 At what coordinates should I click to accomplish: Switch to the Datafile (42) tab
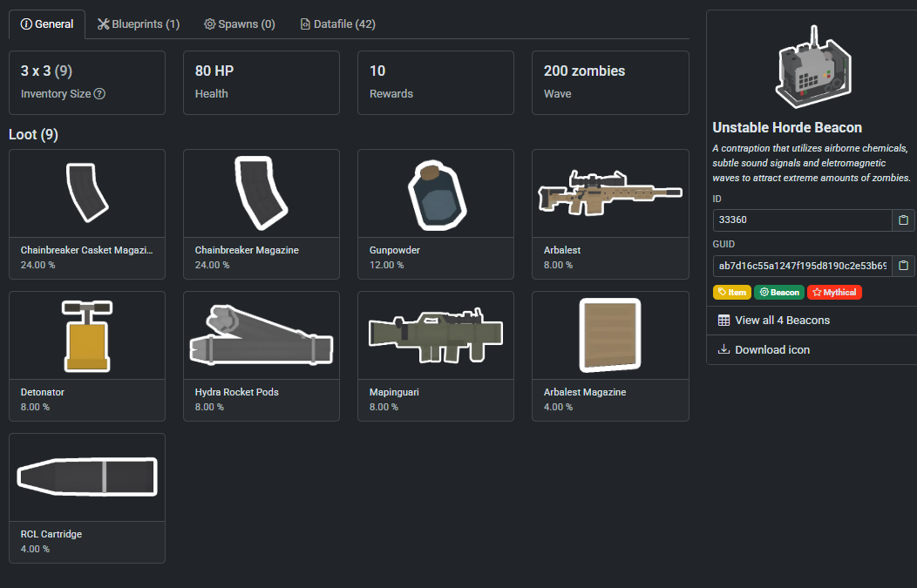pyautogui.click(x=337, y=24)
